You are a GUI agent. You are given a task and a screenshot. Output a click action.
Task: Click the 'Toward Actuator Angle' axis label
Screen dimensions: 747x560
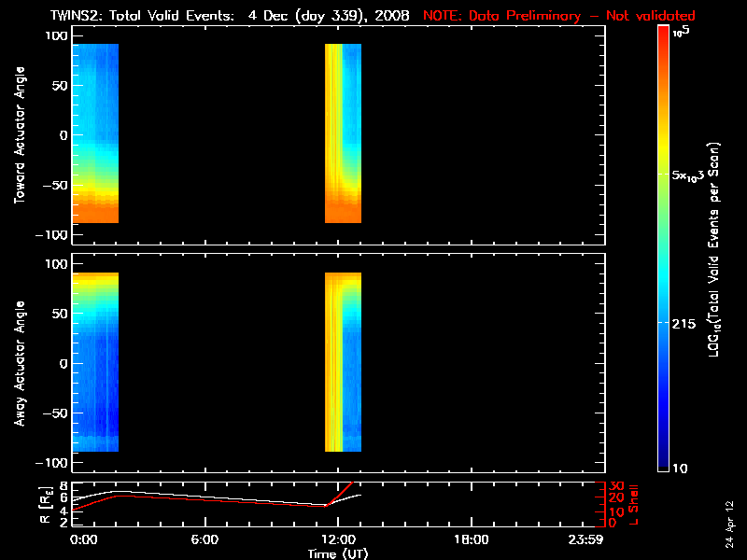(18, 135)
